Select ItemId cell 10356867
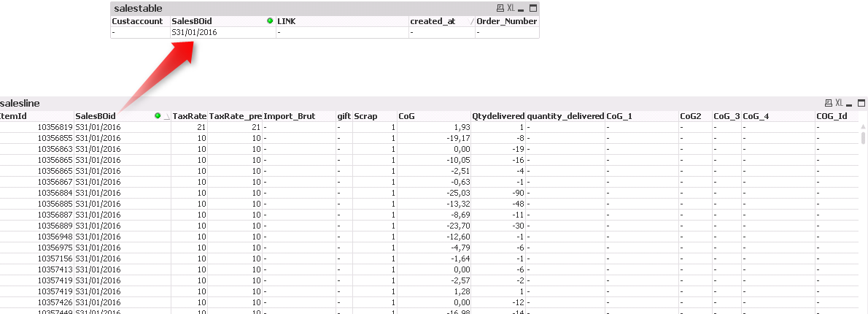The height and width of the screenshot is (314, 868). [55, 182]
